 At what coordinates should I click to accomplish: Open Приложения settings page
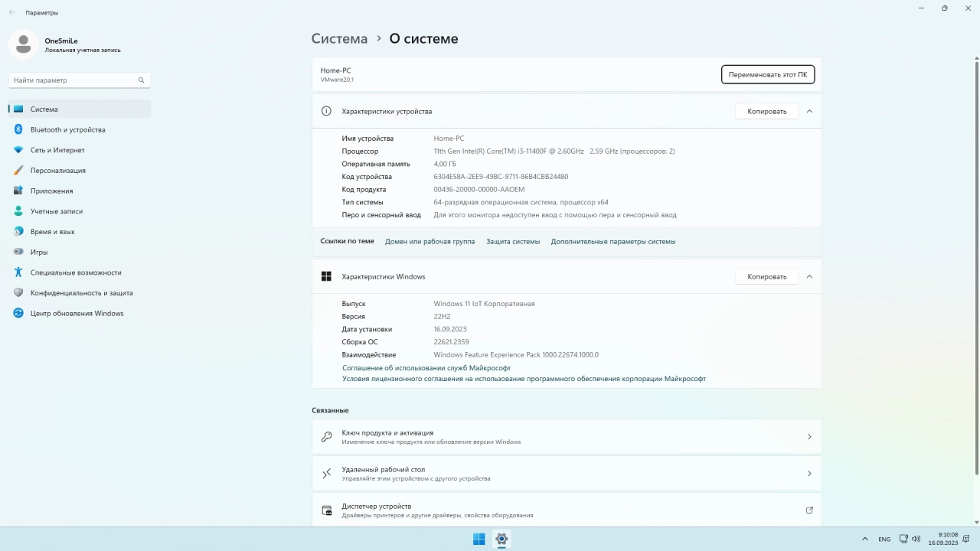click(x=80, y=191)
